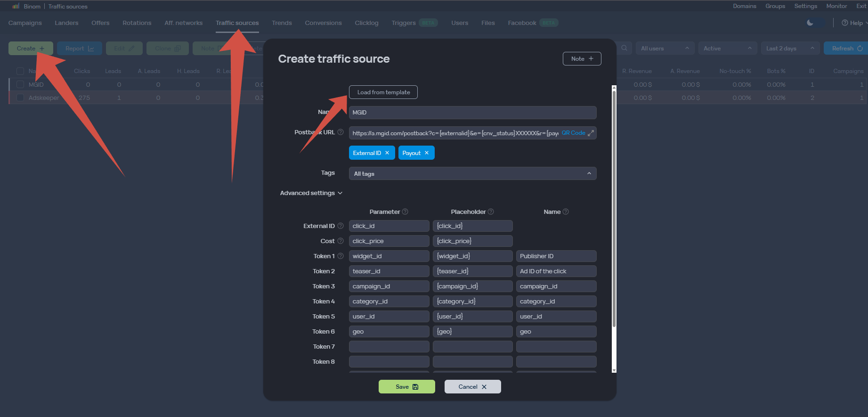The image size is (868, 417).
Task: Open the Conversions tab
Action: click(323, 23)
